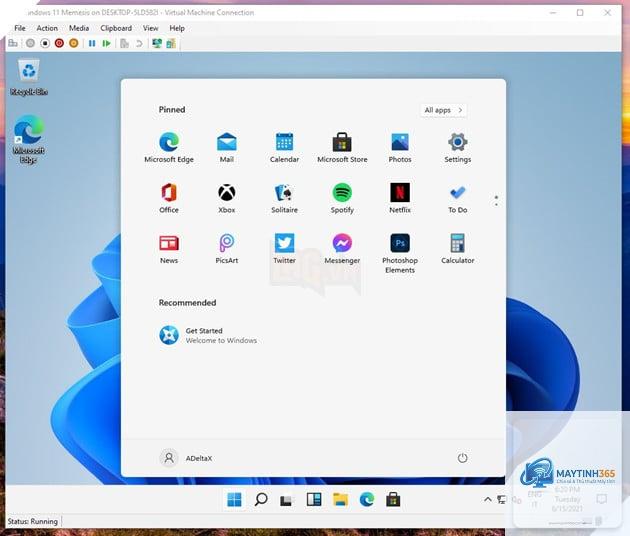The image size is (630, 536).
Task: Open the Photos app
Action: [x=400, y=147]
